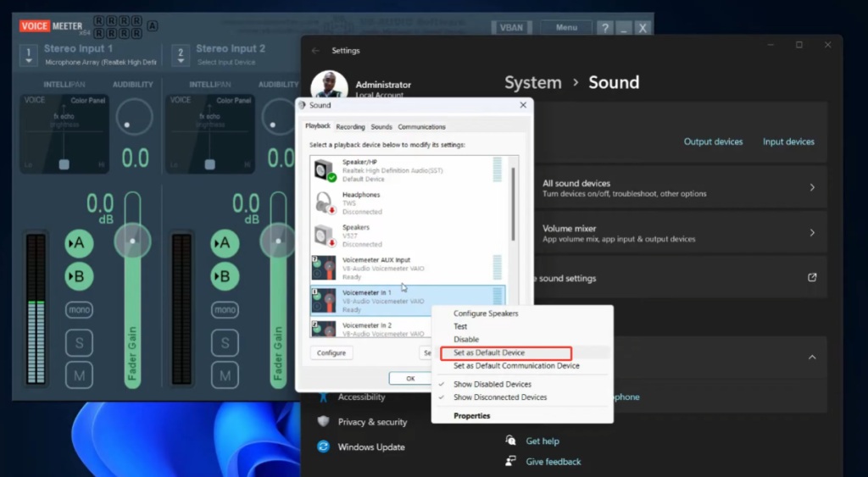Mute Stereo Input 1 with M button

tap(79, 375)
